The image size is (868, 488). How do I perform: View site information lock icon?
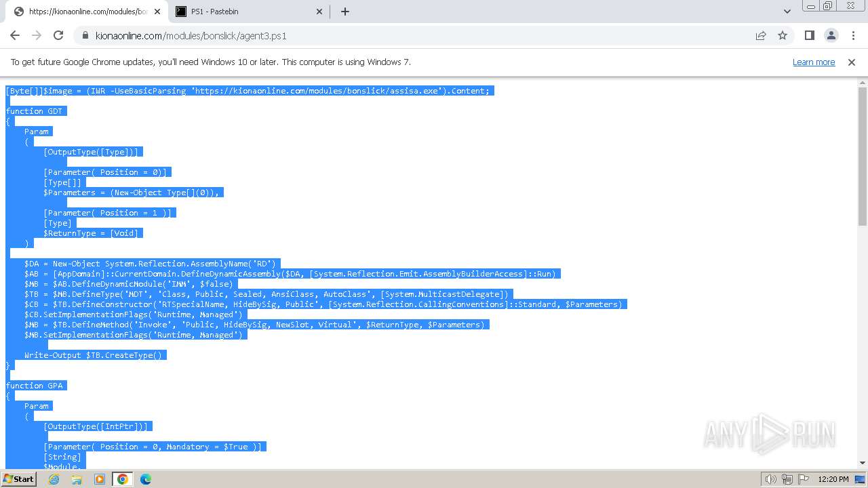(x=85, y=35)
